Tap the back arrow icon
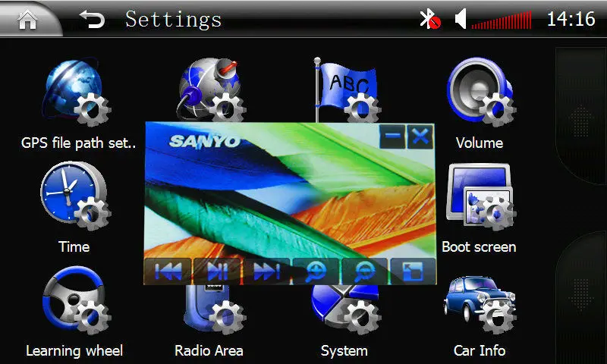 tap(92, 19)
